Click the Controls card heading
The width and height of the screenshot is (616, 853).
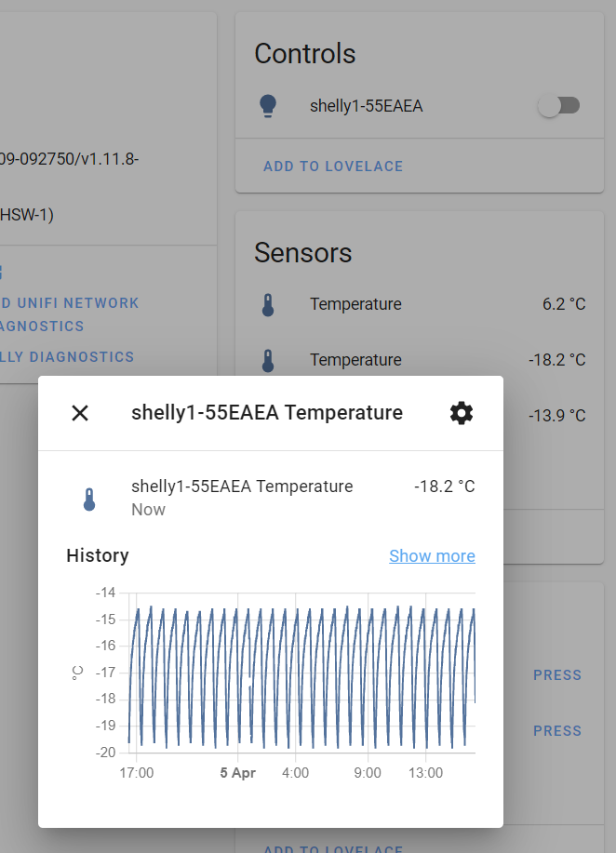pyautogui.click(x=304, y=54)
